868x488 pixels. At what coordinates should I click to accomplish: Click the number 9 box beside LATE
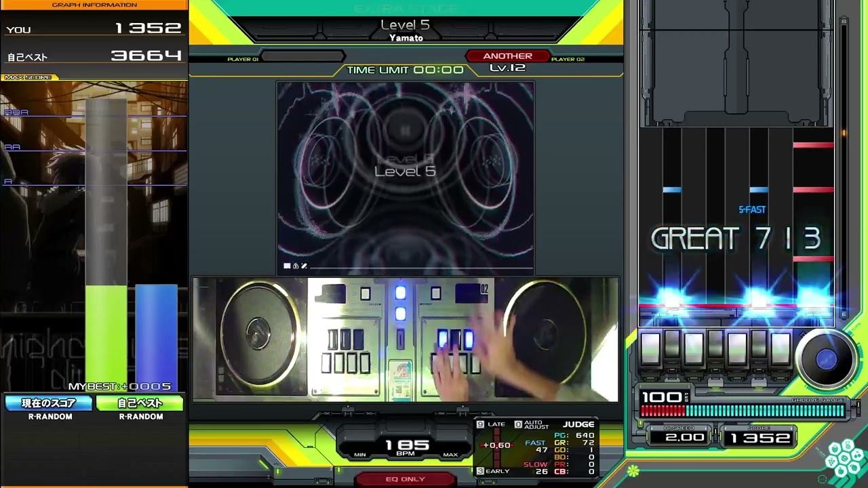coord(480,424)
